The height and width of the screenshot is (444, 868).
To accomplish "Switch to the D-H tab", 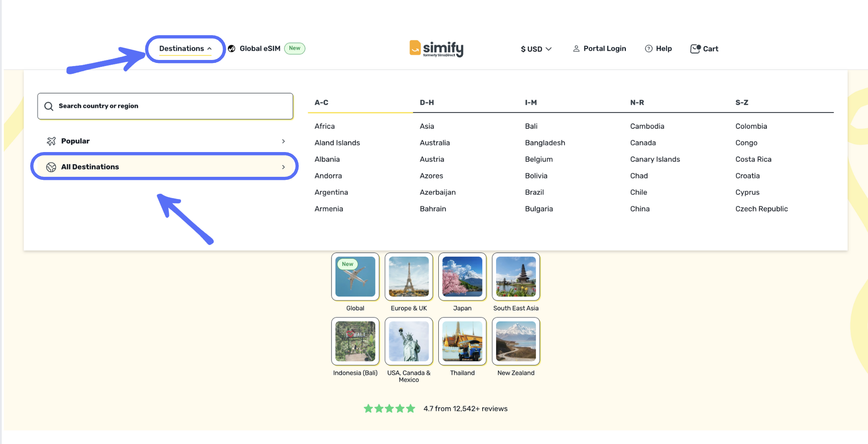I will click(427, 103).
